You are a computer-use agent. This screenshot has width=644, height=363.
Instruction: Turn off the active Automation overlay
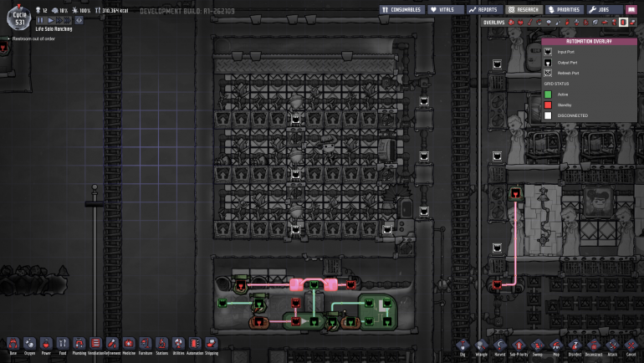[623, 23]
